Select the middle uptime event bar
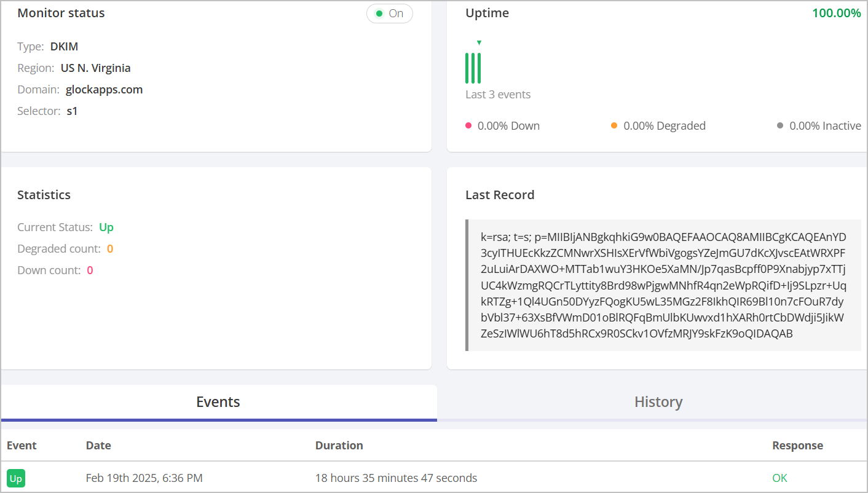 pyautogui.click(x=473, y=68)
